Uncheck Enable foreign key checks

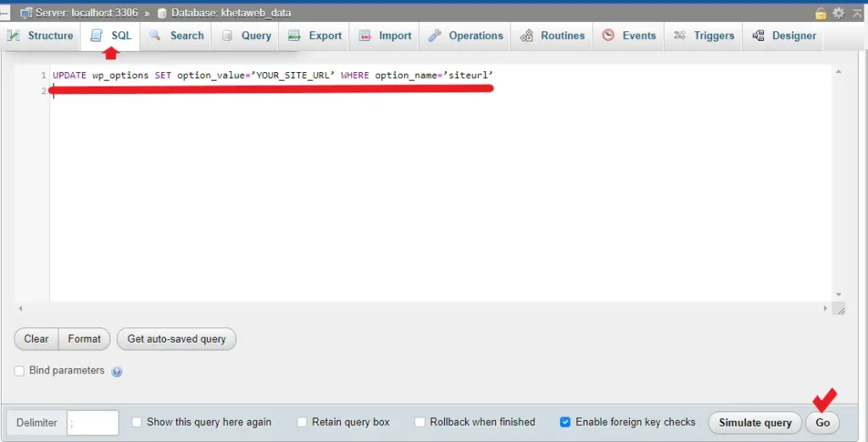tap(565, 422)
